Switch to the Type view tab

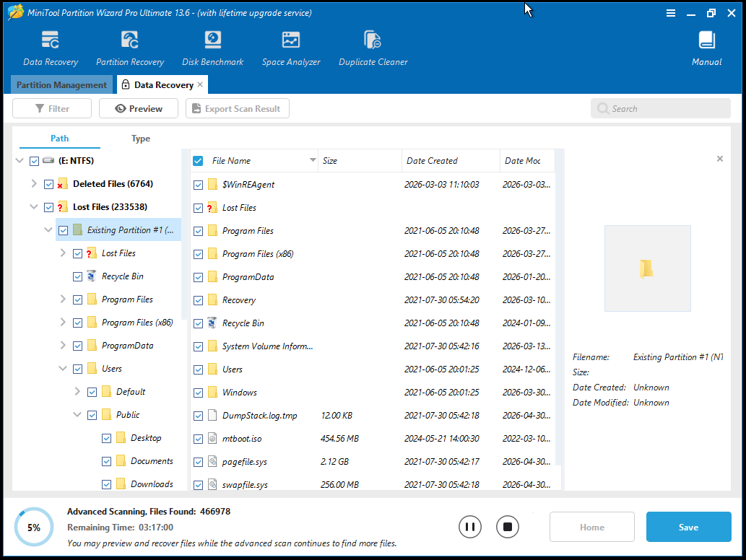click(140, 139)
